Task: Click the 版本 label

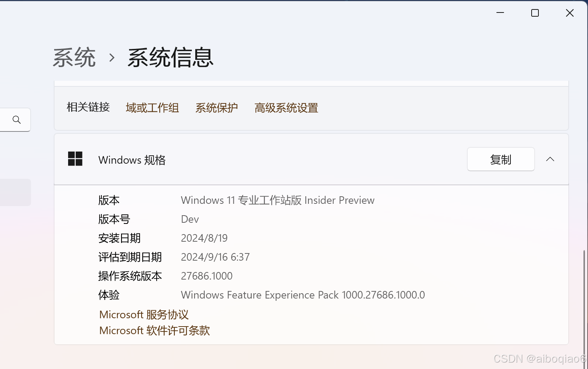Action: (109, 200)
